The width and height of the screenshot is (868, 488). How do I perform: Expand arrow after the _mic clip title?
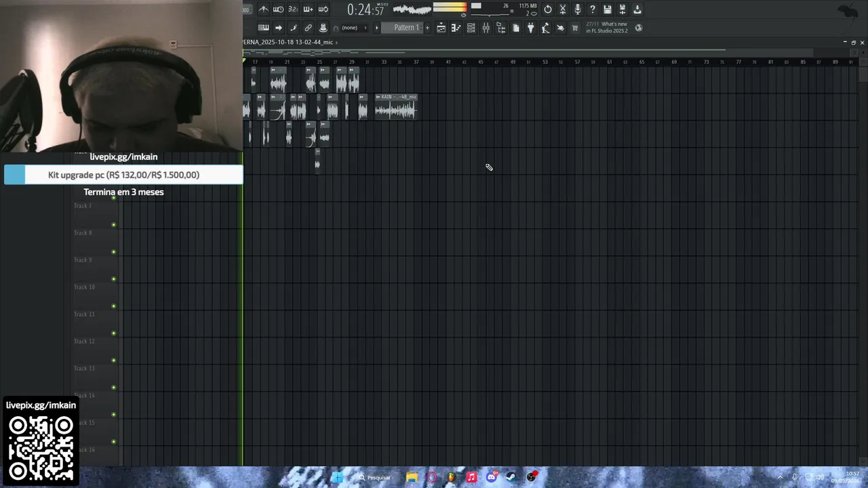336,42
